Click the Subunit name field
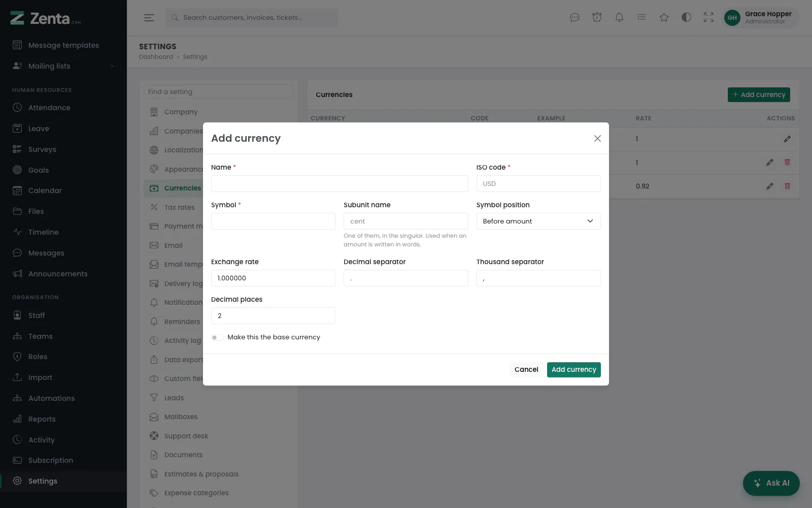The width and height of the screenshot is (812, 508). click(406, 221)
